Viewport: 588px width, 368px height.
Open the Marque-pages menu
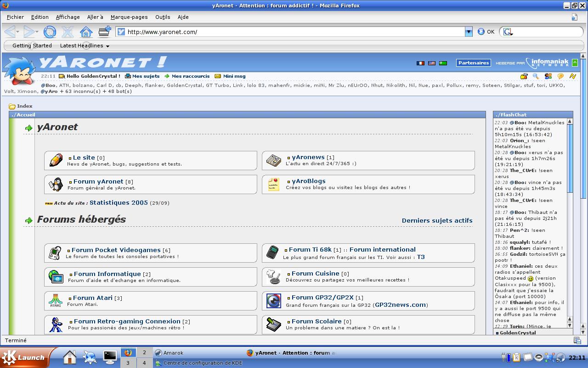tap(129, 17)
